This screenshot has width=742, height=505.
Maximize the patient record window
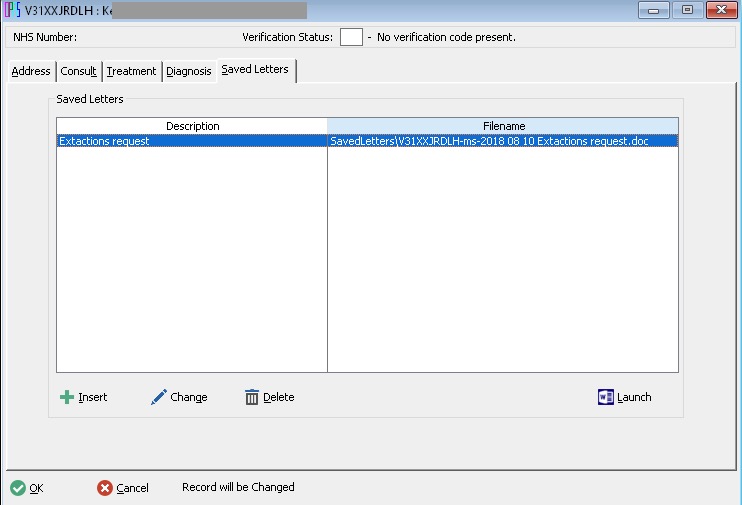point(688,10)
